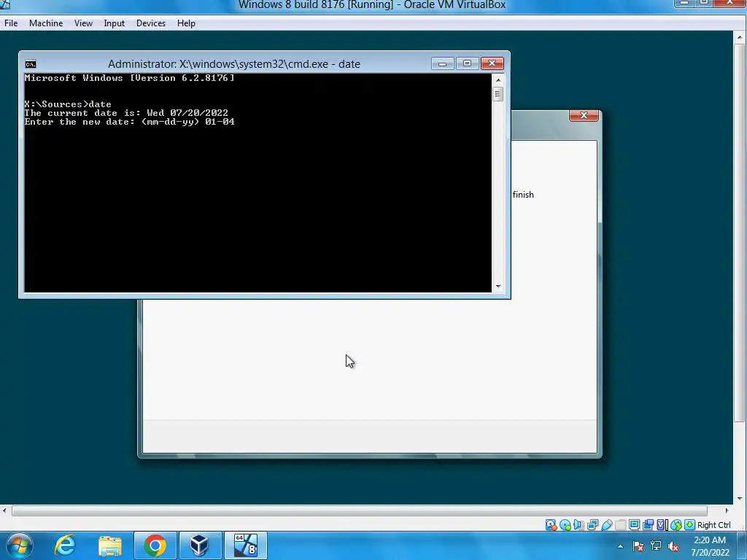Screen dimensions: 747x560
Task: Maximize the cmd.exe window
Action: click(x=467, y=63)
